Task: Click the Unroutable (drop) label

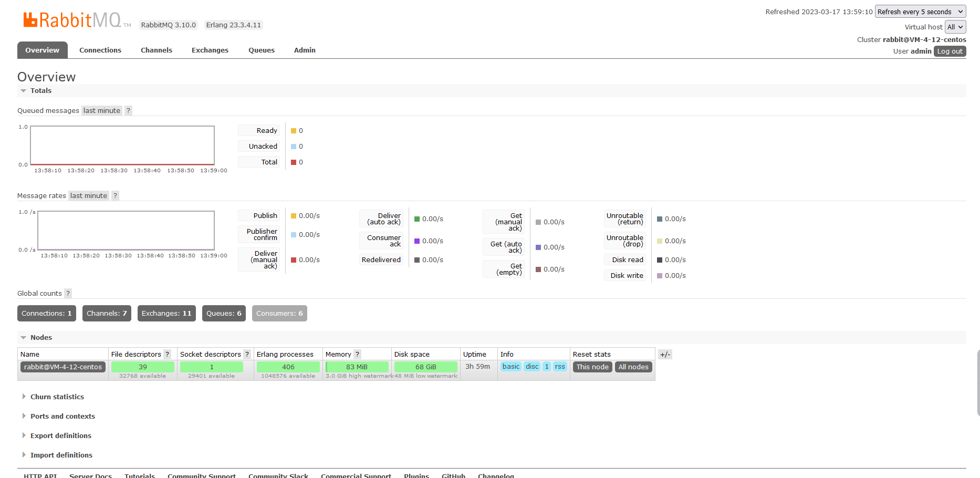Action: [x=625, y=241]
